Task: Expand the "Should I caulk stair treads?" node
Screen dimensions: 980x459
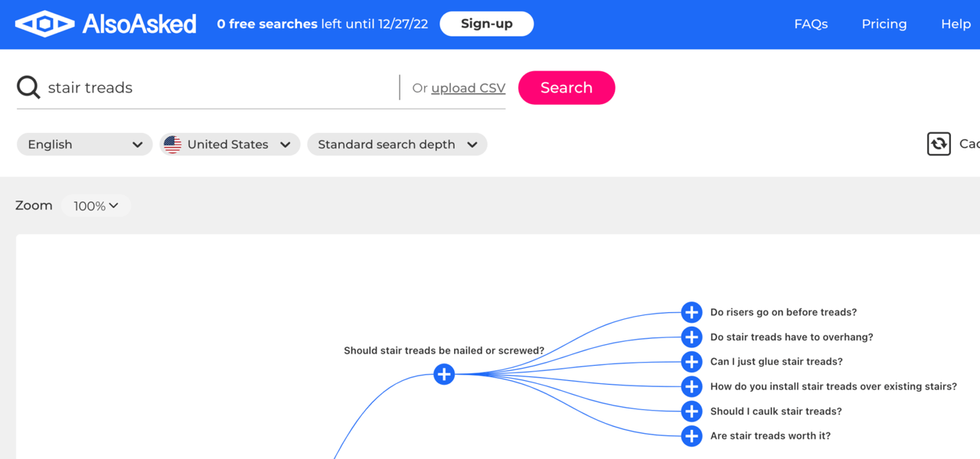Action: coord(691,411)
